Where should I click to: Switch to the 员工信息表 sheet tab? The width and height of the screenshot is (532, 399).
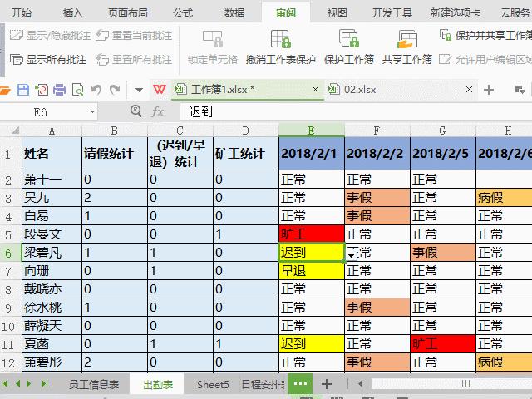click(x=94, y=384)
